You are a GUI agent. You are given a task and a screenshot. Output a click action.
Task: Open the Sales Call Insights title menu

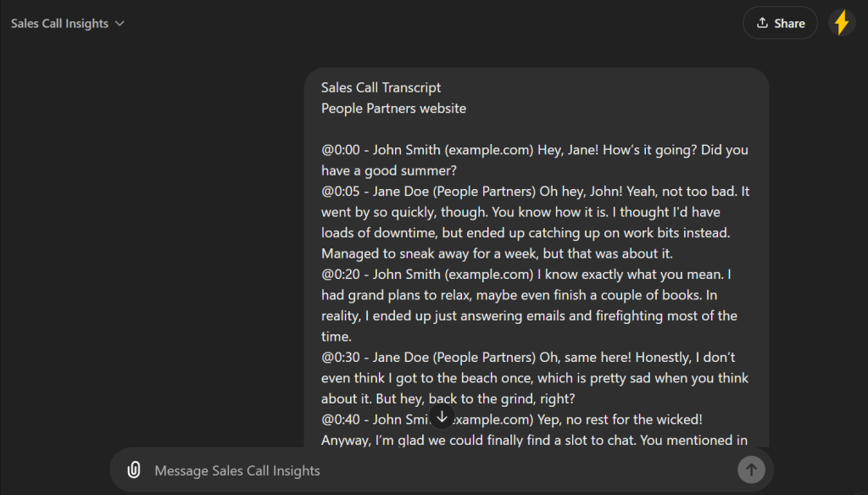(x=60, y=24)
